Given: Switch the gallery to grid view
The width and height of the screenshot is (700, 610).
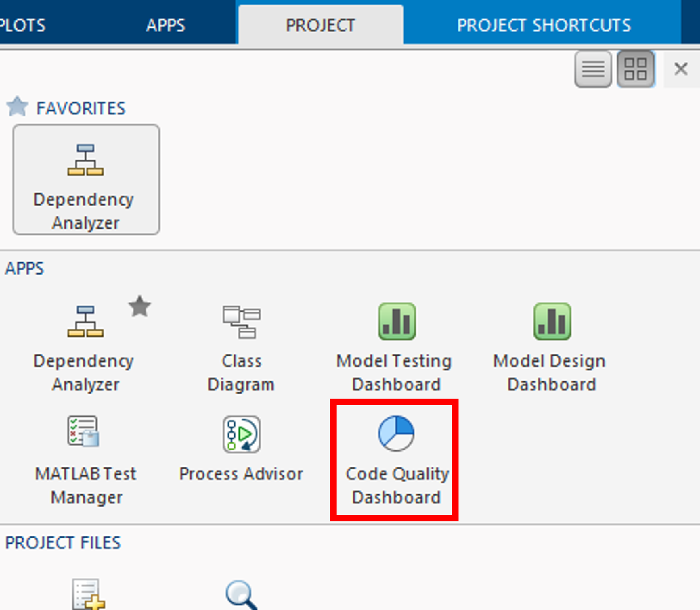Looking at the screenshot, I should (x=635, y=69).
